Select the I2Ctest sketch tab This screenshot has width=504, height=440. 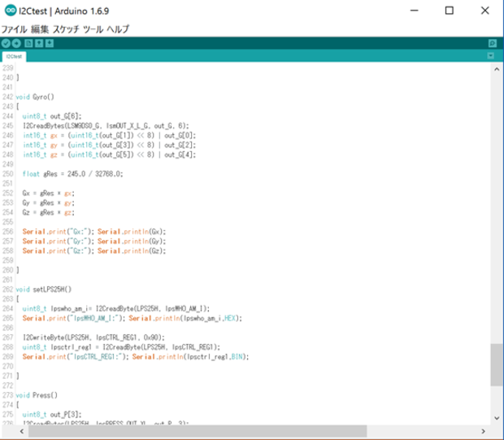pyautogui.click(x=15, y=57)
